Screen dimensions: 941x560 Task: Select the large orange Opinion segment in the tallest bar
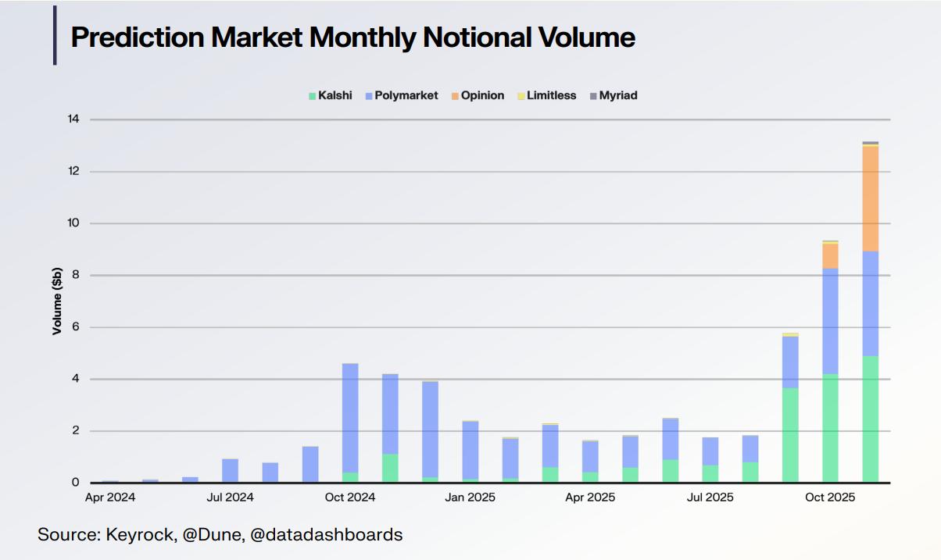(x=870, y=199)
